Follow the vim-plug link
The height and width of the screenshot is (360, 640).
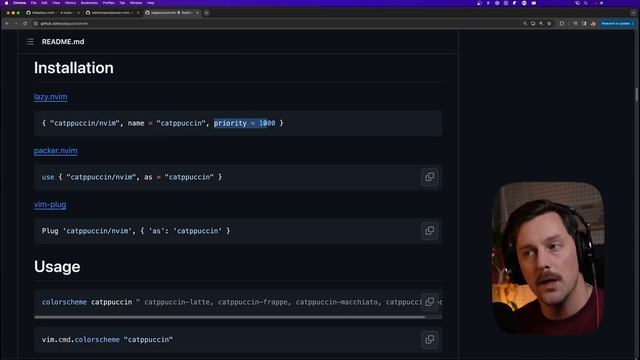coord(50,204)
